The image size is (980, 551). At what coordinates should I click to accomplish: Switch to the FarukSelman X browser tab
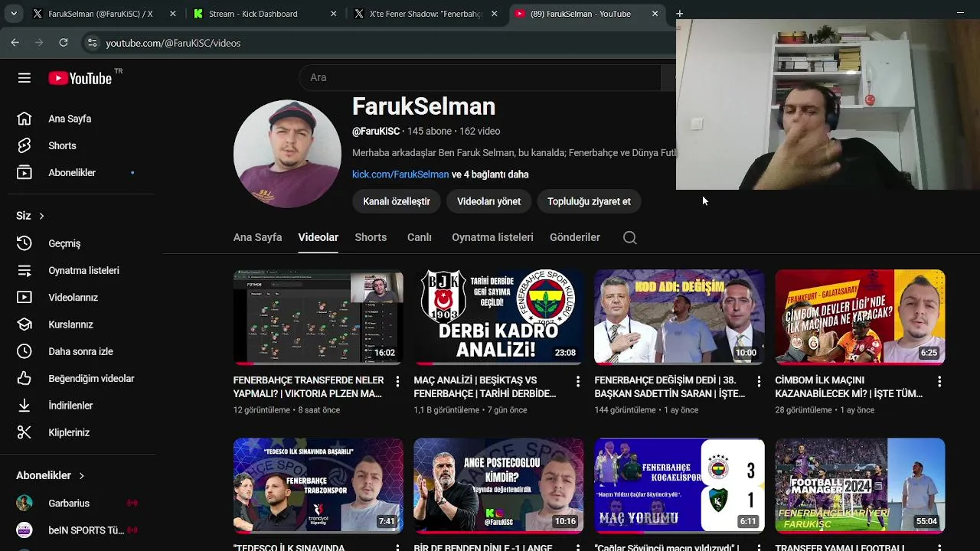103,14
